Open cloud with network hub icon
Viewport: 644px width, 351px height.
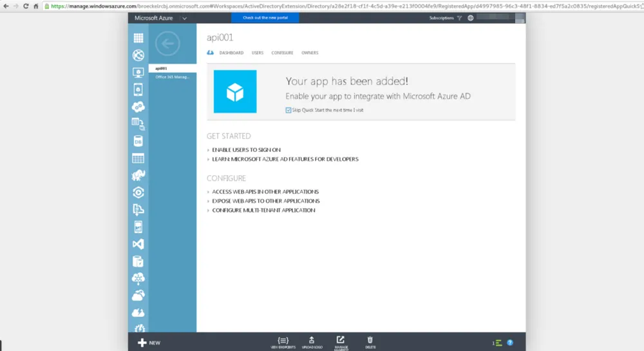pyautogui.click(x=138, y=278)
